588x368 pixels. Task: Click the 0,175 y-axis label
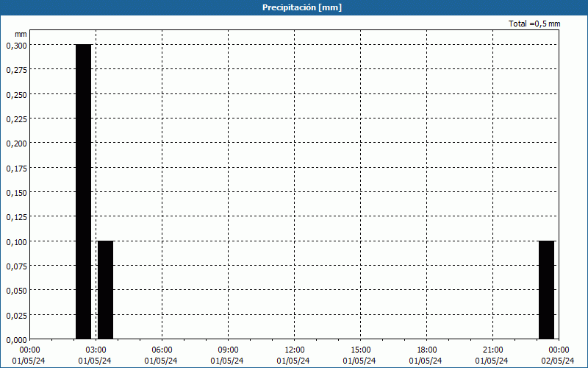16,169
